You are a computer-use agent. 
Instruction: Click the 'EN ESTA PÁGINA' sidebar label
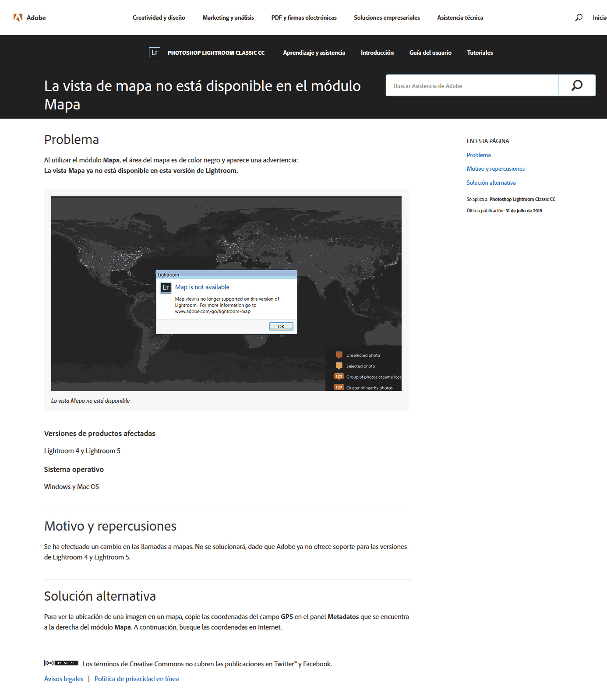click(488, 141)
